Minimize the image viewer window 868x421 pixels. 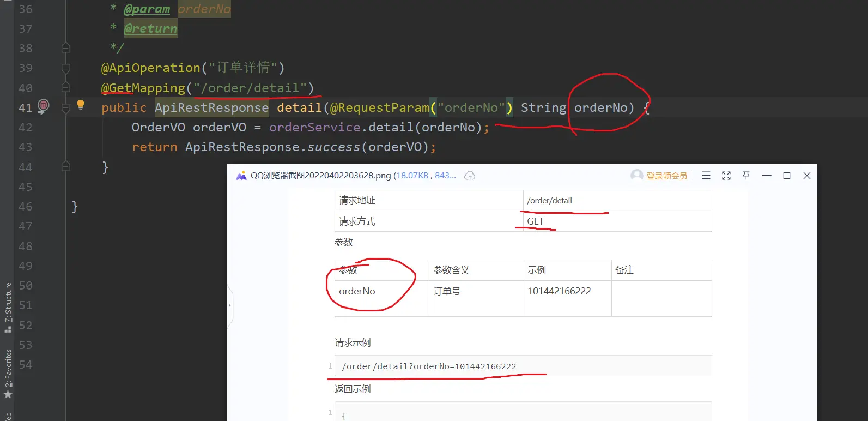(767, 176)
